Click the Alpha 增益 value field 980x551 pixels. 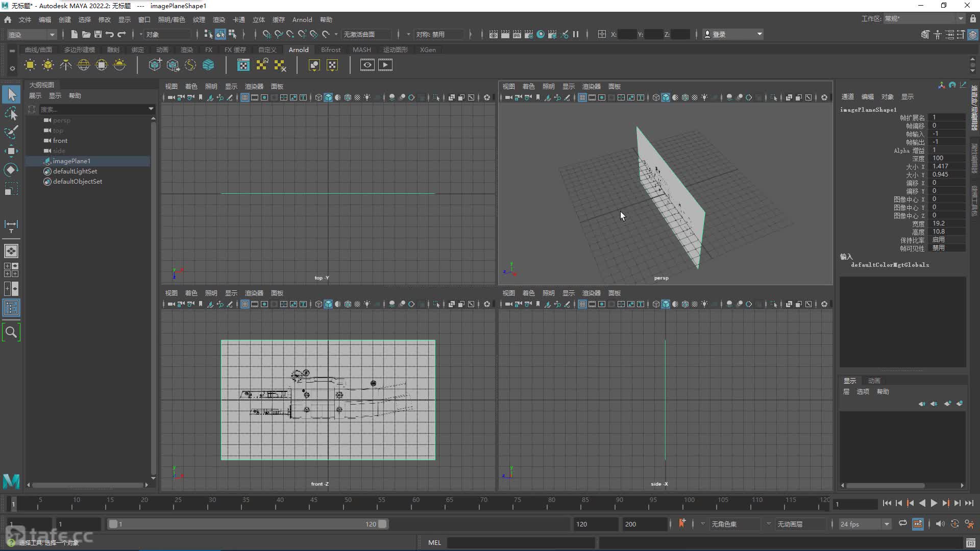pyautogui.click(x=947, y=150)
